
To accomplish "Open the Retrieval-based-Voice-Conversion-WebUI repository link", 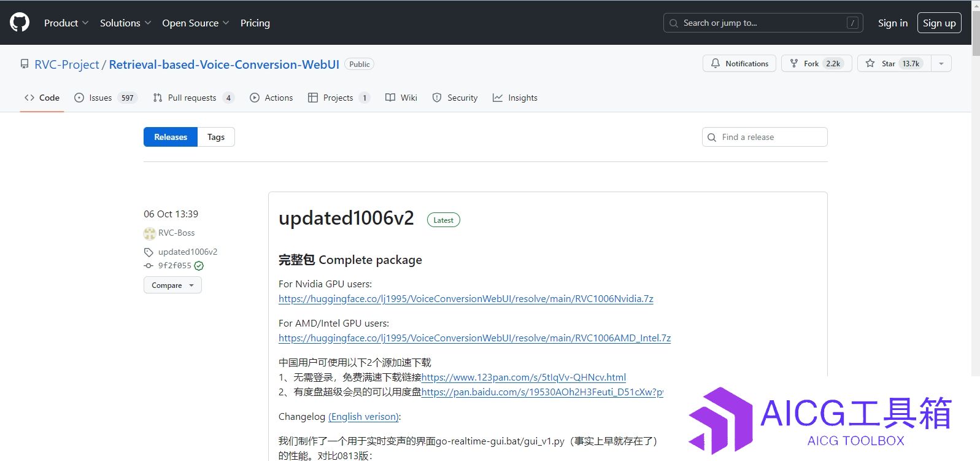I will (224, 64).
